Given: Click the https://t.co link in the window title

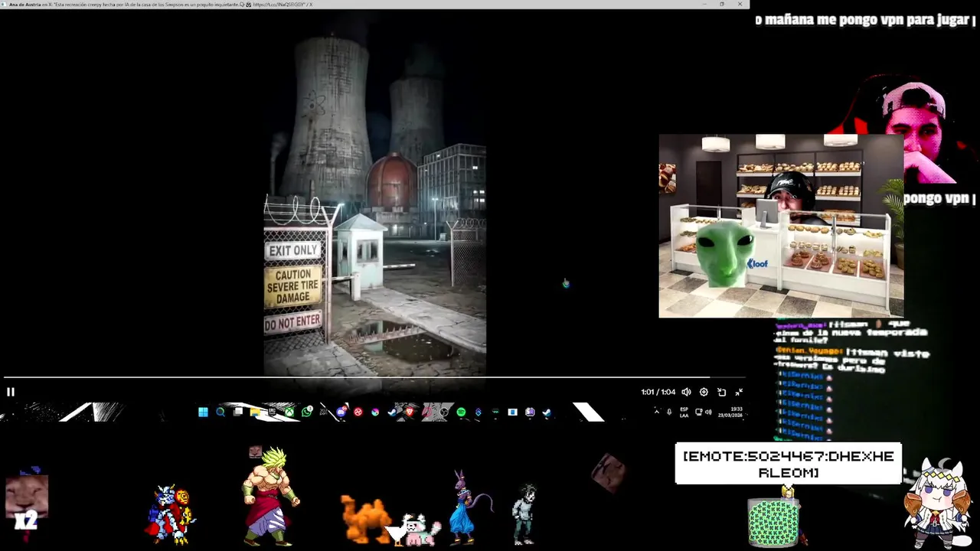Looking at the screenshot, I should pos(279,5).
